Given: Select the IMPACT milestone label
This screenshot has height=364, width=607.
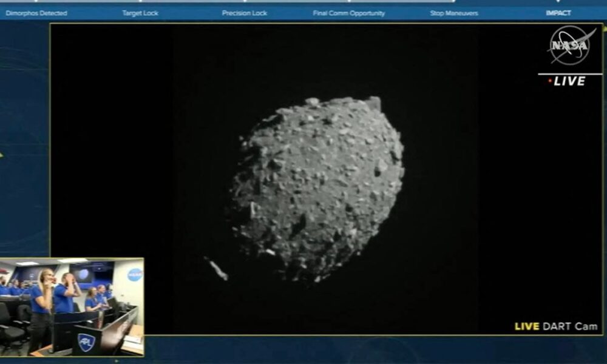Looking at the screenshot, I should pos(558,13).
